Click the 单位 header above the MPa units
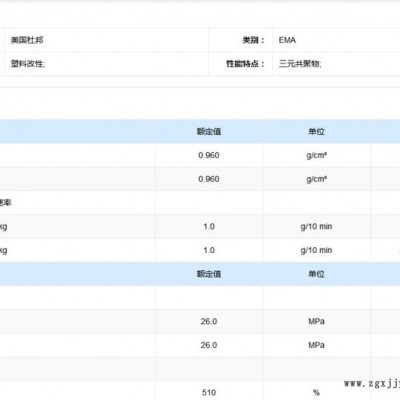Screen dimensions: 400x400 tap(316, 274)
